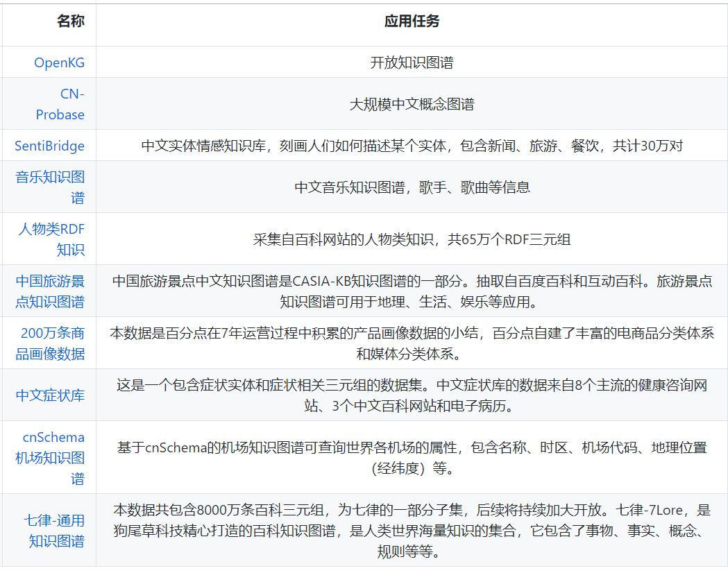Open the 音乐知识图谱 link
This screenshot has width=728, height=573.
tap(50, 187)
